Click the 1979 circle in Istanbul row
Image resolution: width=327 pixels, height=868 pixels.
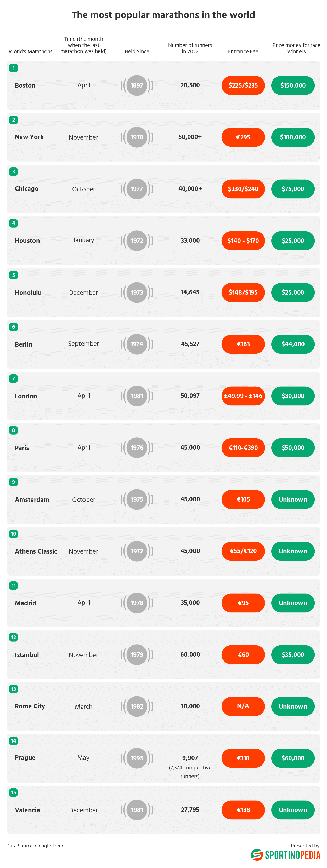click(x=137, y=654)
